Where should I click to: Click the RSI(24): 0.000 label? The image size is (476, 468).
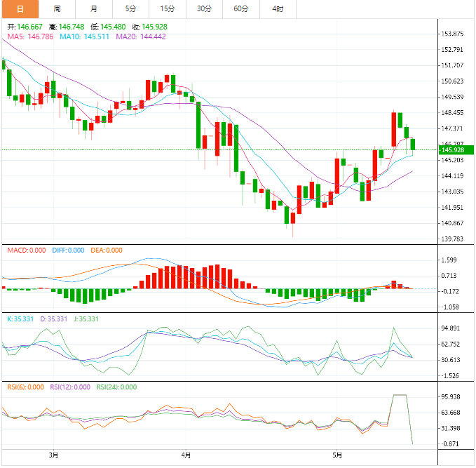pos(116,387)
